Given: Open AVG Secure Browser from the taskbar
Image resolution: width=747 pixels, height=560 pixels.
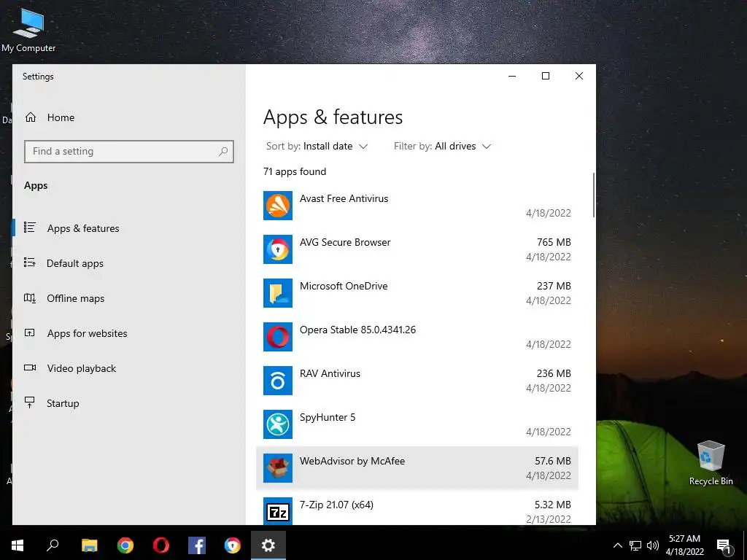Looking at the screenshot, I should click(233, 545).
